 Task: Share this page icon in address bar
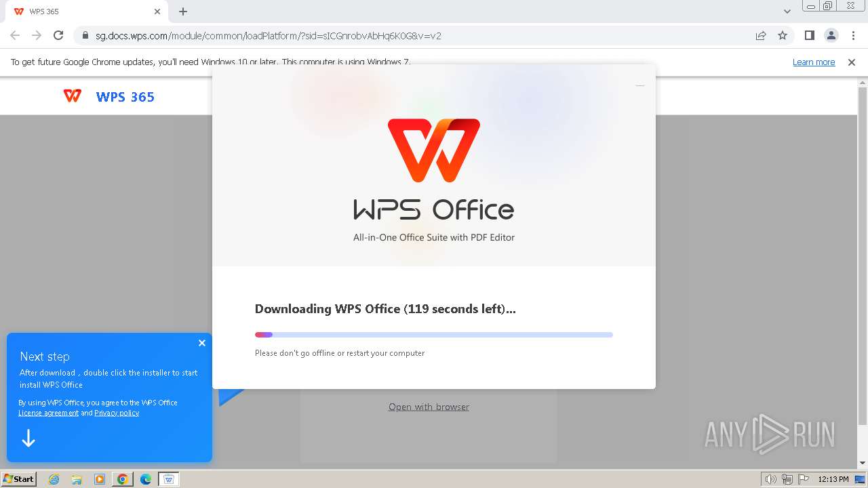point(761,35)
